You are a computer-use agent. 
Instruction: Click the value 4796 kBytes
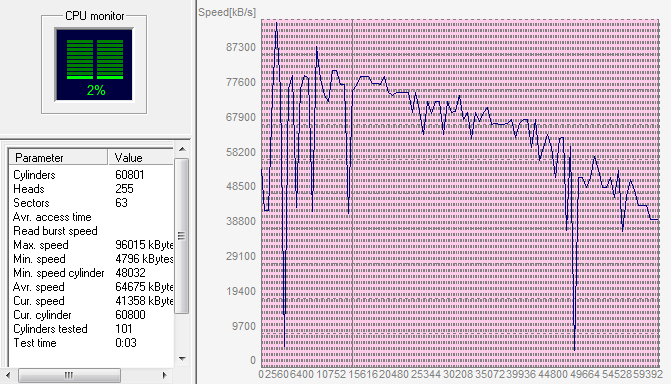coord(144,259)
